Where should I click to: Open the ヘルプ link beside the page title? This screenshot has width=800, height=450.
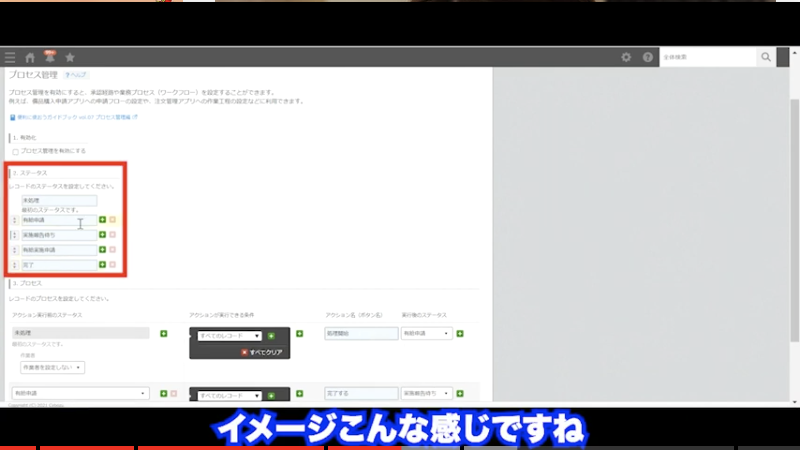click(x=76, y=75)
